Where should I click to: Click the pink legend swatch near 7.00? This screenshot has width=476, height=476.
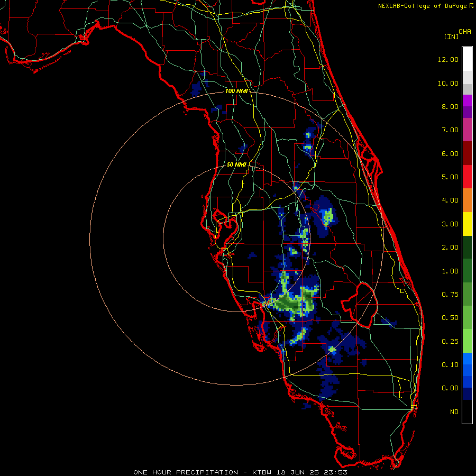pos(467,130)
